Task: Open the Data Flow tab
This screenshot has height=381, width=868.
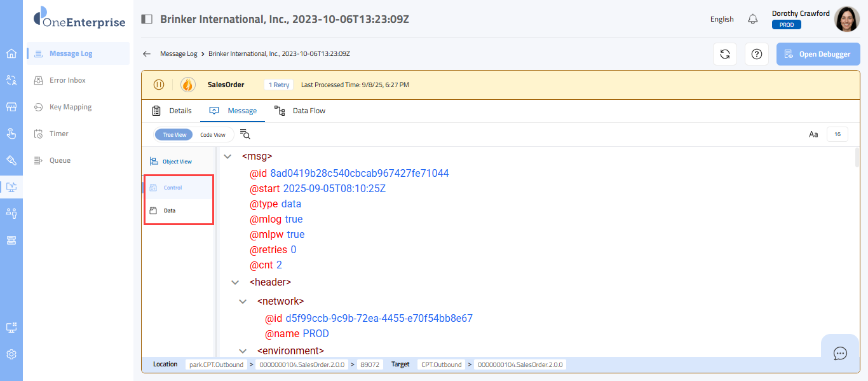Action: click(x=300, y=111)
